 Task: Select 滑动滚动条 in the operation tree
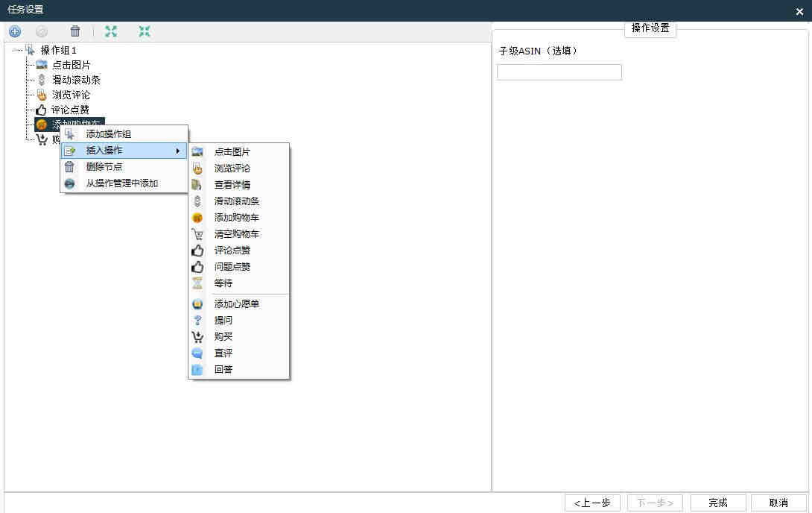[x=76, y=80]
